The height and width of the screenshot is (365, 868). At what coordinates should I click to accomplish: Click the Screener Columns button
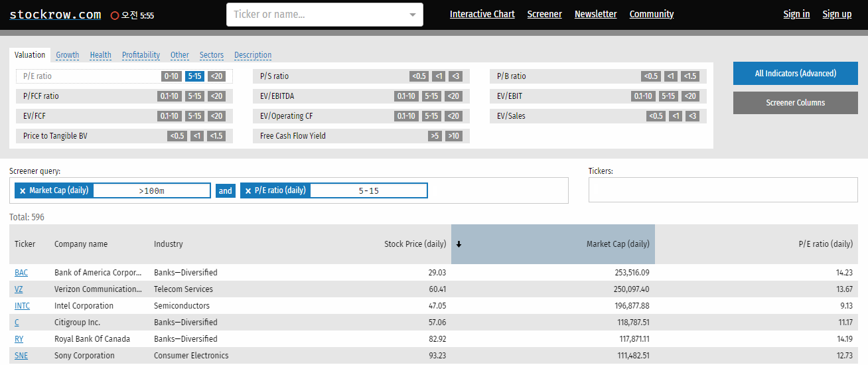pos(796,103)
